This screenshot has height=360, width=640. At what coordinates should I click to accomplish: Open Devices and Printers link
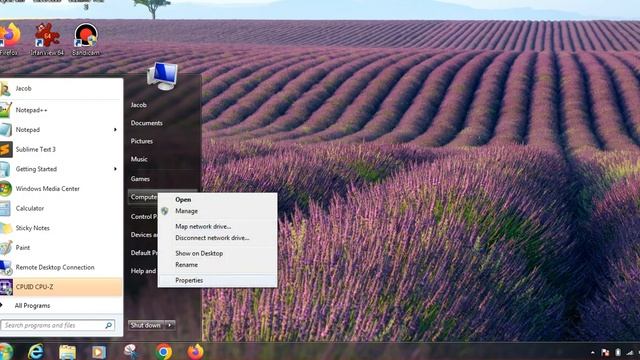point(144,235)
